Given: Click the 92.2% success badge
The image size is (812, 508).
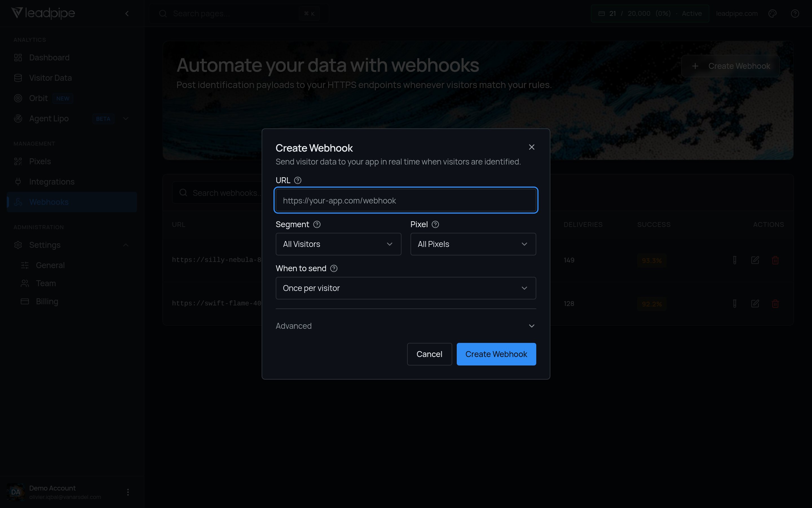Looking at the screenshot, I should tap(652, 304).
